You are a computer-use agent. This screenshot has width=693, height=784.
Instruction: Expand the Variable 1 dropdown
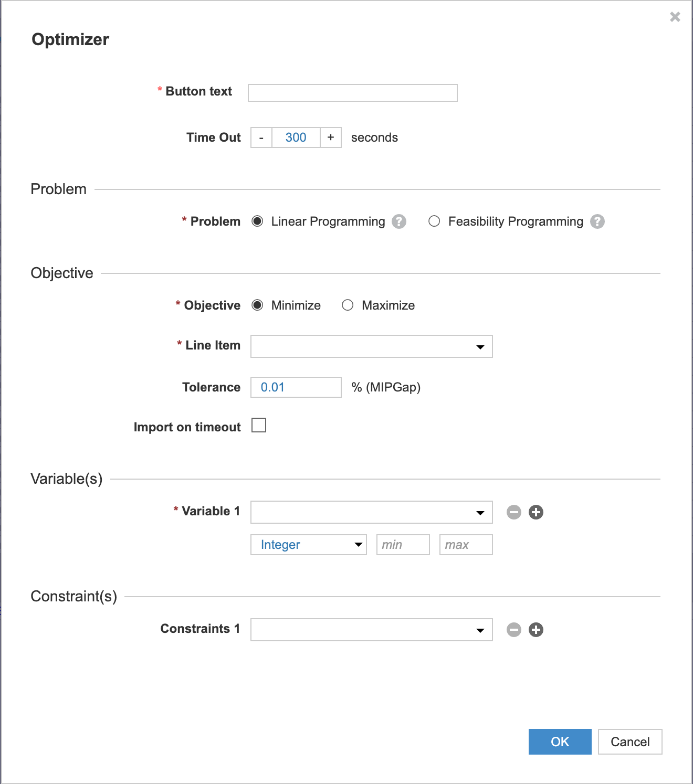click(x=371, y=512)
